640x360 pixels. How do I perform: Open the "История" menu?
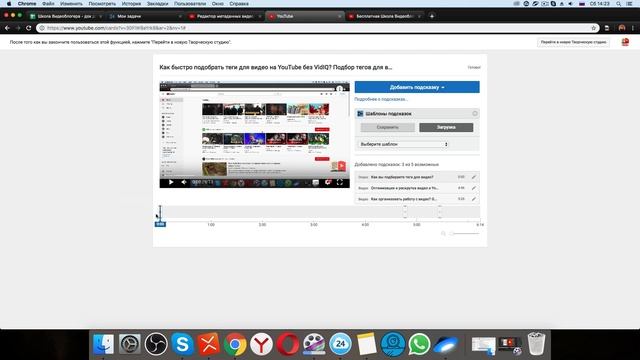pos(131,4)
